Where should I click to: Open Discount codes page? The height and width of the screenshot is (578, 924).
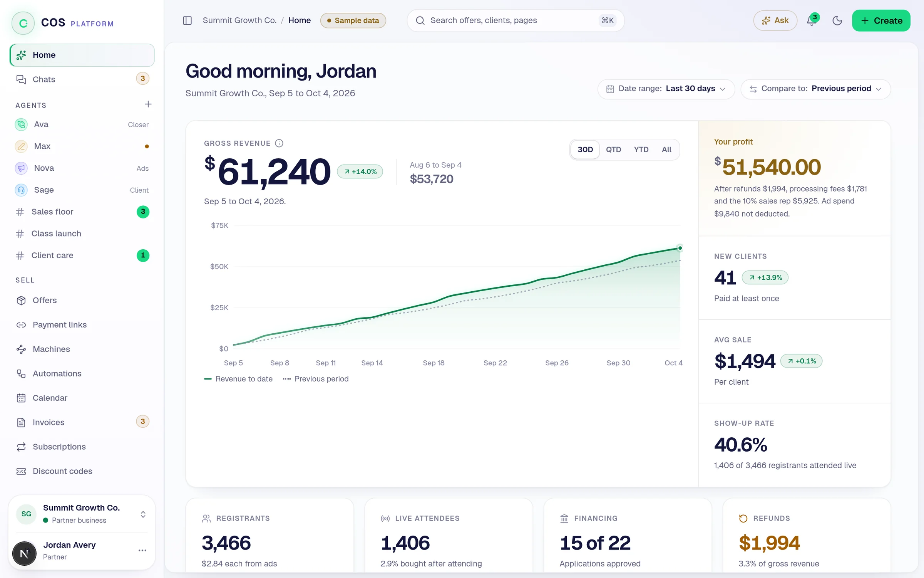point(82,471)
